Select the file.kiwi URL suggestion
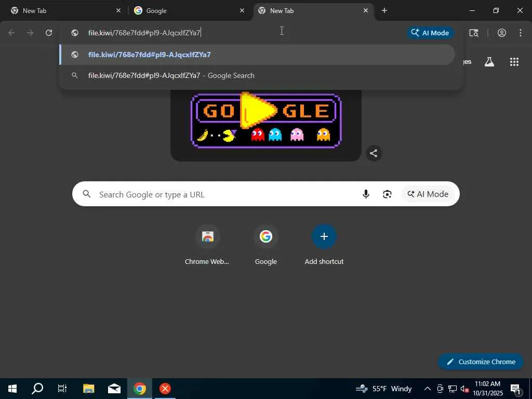Viewport: 532px width, 399px height. tap(257, 55)
